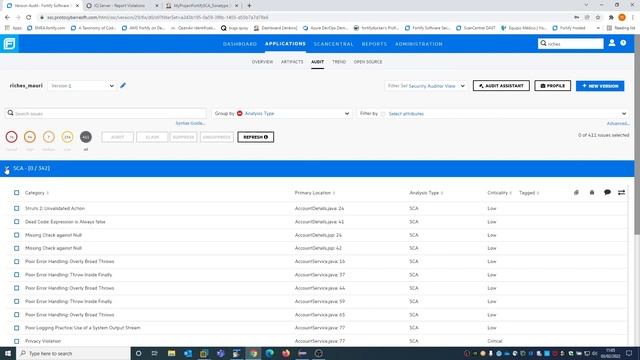Bookmark this page with the star icon
640x360 pixels.
pos(598,18)
